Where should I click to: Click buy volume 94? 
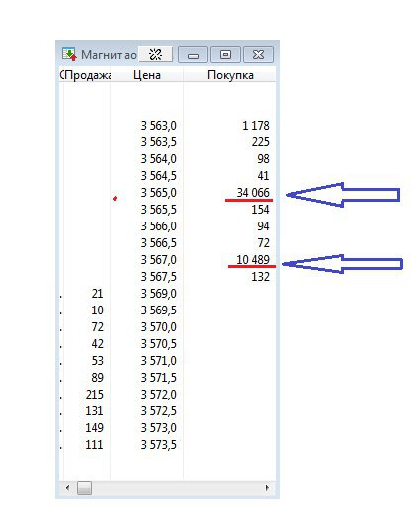[263, 226]
